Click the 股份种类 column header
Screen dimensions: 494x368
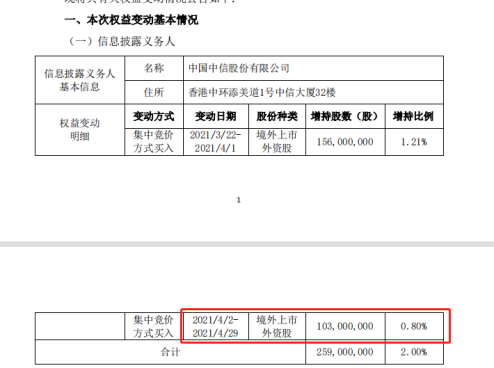pos(277,116)
